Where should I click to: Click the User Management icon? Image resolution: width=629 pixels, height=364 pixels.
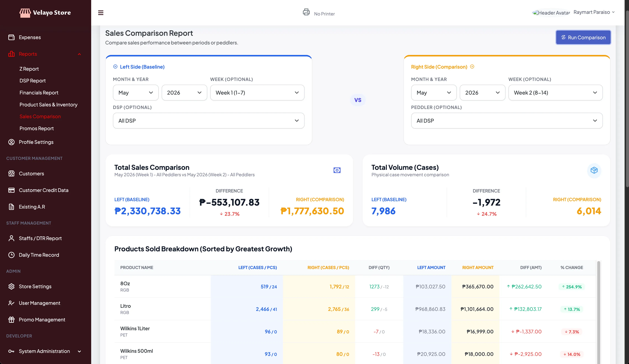11,303
